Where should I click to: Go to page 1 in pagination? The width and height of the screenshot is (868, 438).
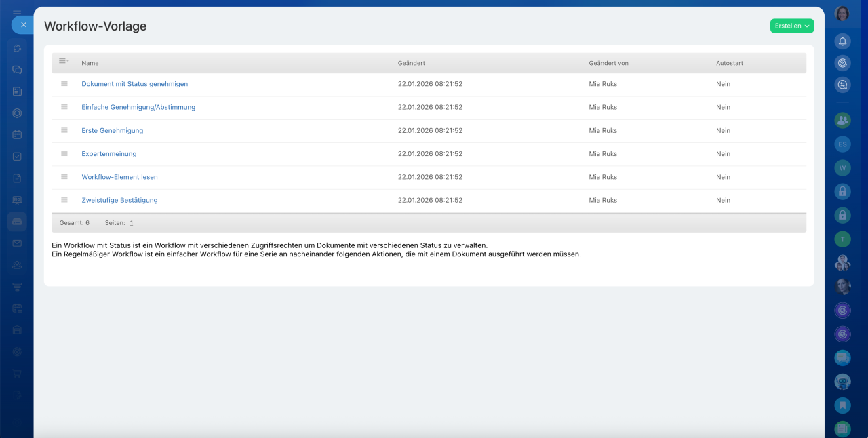coord(132,223)
